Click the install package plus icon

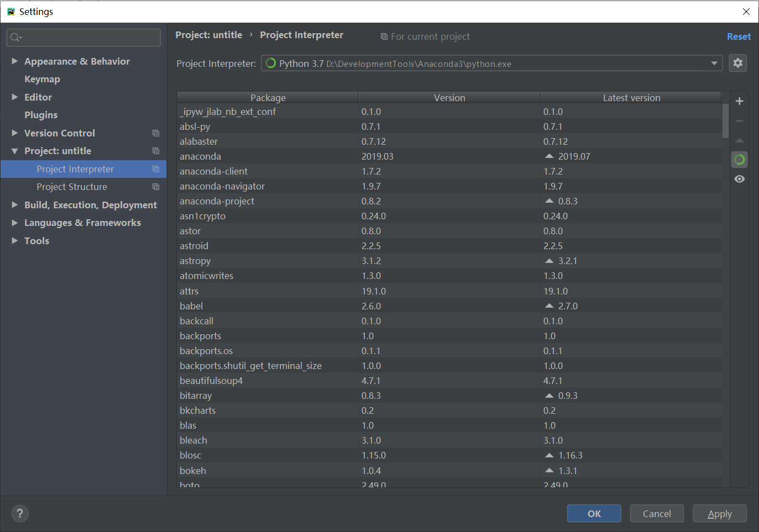click(739, 101)
